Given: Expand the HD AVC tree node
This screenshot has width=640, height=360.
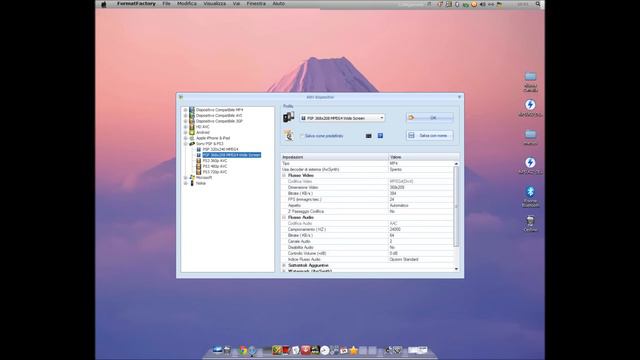Looking at the screenshot, I should [x=186, y=127].
